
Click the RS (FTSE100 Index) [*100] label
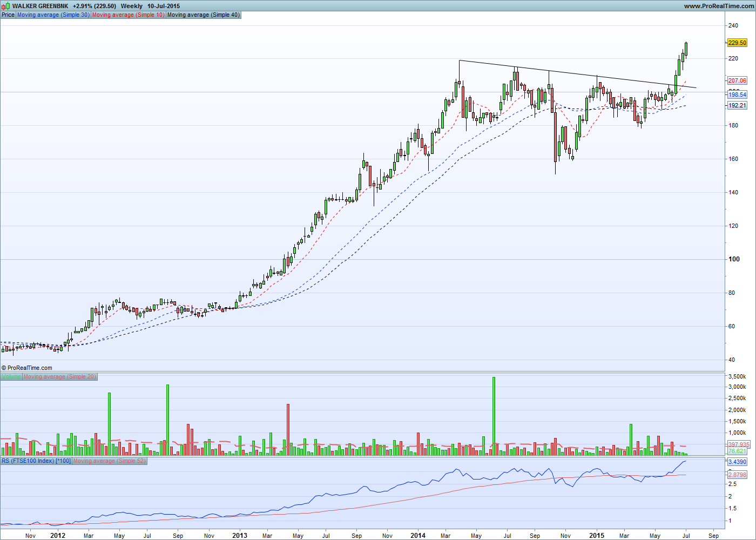tap(36, 461)
